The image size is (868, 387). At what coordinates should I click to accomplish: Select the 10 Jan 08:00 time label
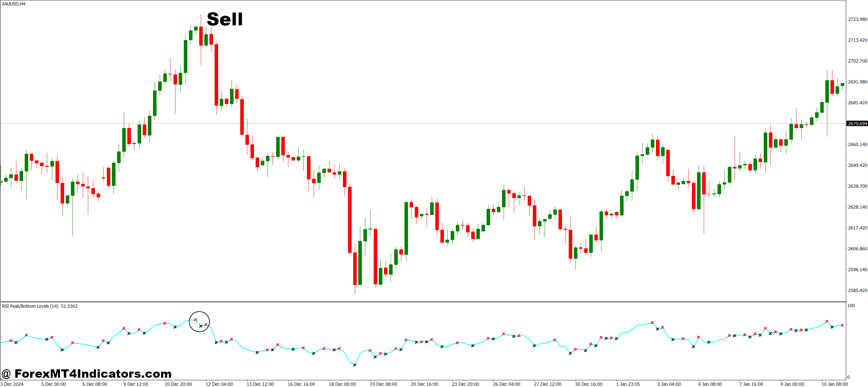click(834, 384)
